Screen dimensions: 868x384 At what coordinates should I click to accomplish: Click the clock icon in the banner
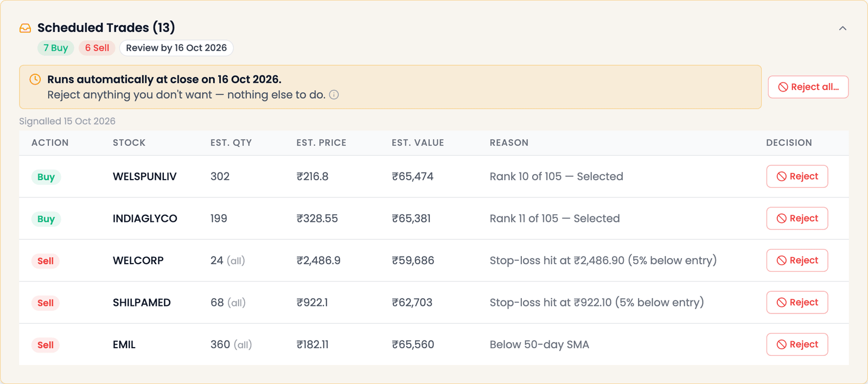(x=35, y=80)
